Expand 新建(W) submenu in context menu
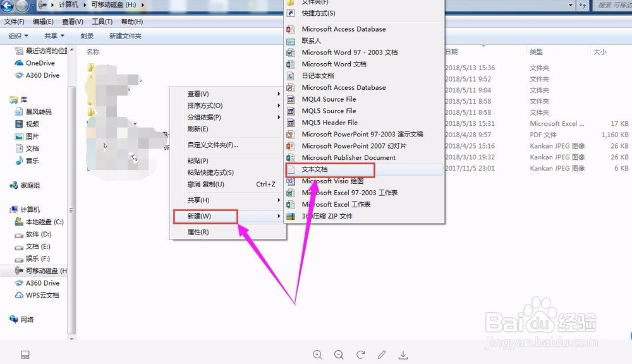Image resolution: width=632 pixels, height=364 pixels. tap(228, 217)
